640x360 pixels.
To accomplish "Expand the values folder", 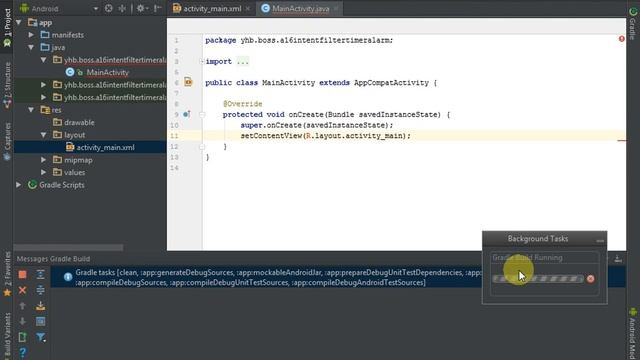I will click(x=43, y=172).
